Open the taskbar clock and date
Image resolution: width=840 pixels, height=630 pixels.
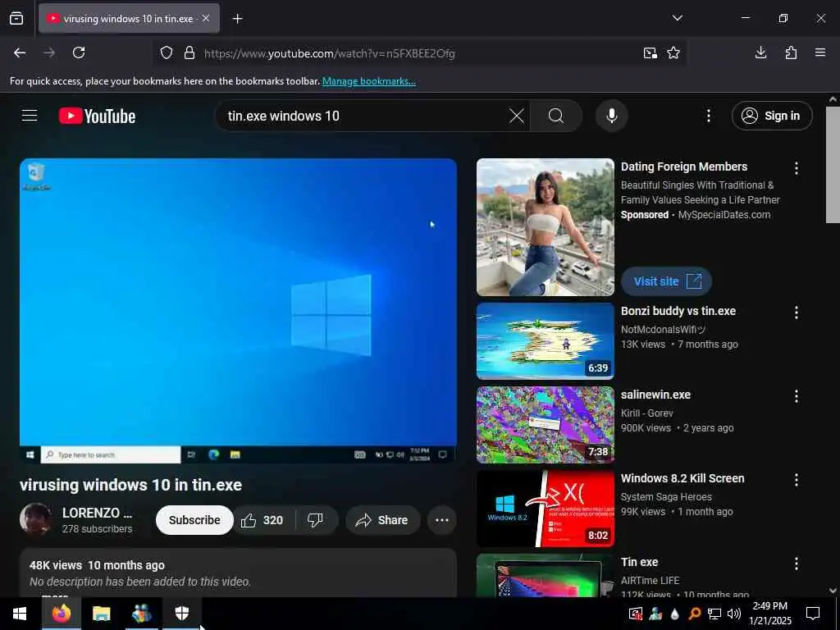click(769, 614)
